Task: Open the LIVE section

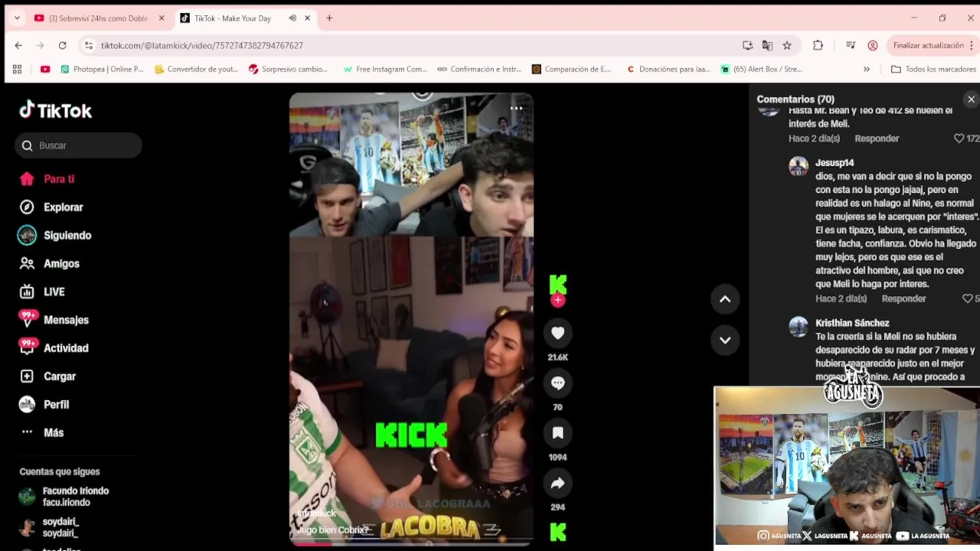Action: pyautogui.click(x=43, y=292)
